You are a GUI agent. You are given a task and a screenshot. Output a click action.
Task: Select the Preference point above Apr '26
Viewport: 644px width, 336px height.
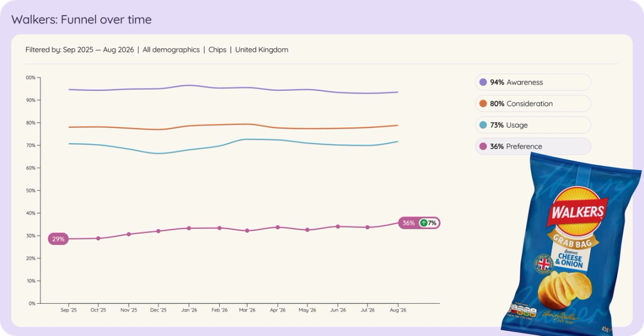click(x=278, y=228)
